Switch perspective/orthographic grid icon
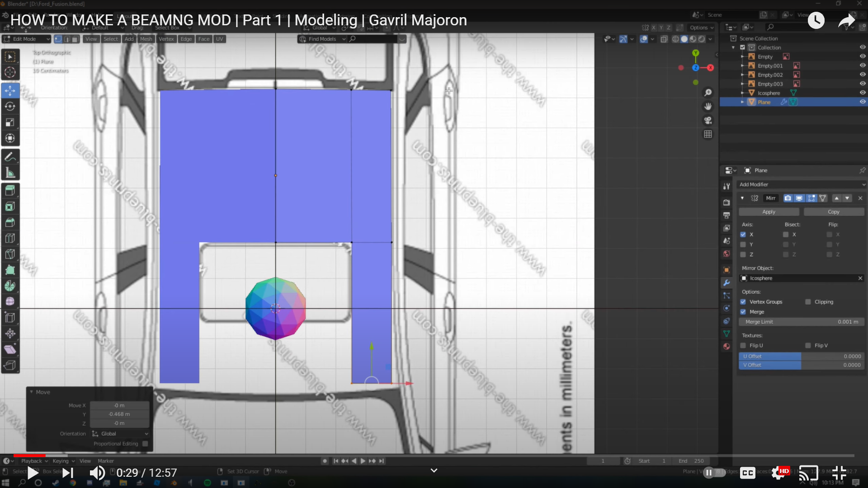The height and width of the screenshot is (488, 868). (x=708, y=135)
